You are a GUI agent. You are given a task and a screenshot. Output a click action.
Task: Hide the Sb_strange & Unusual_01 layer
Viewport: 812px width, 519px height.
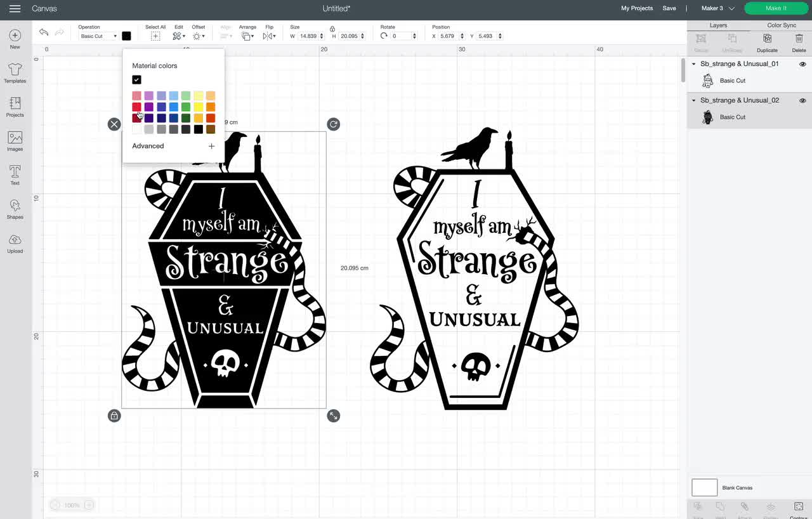click(x=802, y=64)
